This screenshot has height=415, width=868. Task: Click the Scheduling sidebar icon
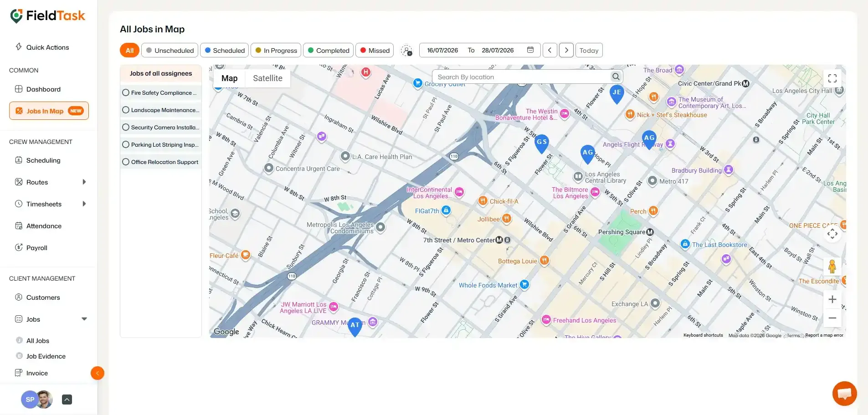19,160
